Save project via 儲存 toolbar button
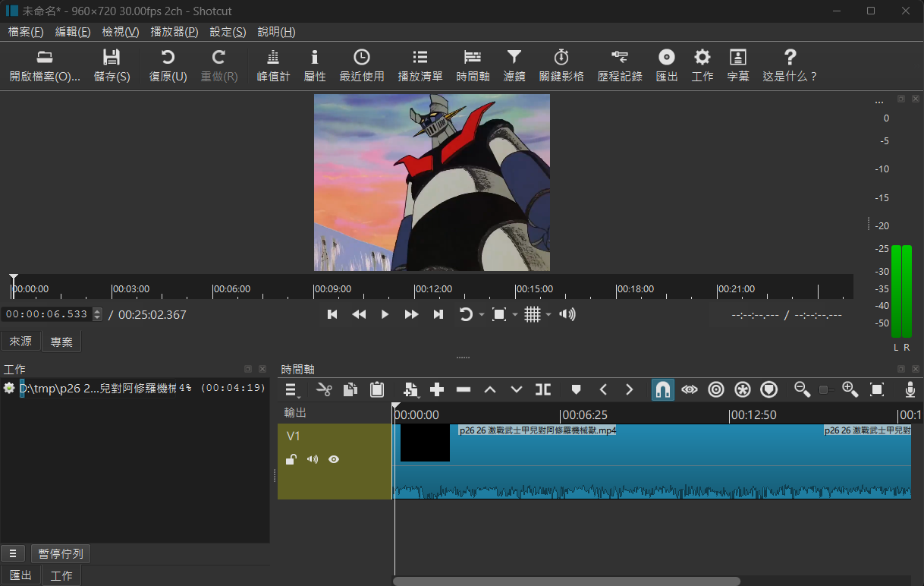This screenshot has height=586, width=924. 112,66
